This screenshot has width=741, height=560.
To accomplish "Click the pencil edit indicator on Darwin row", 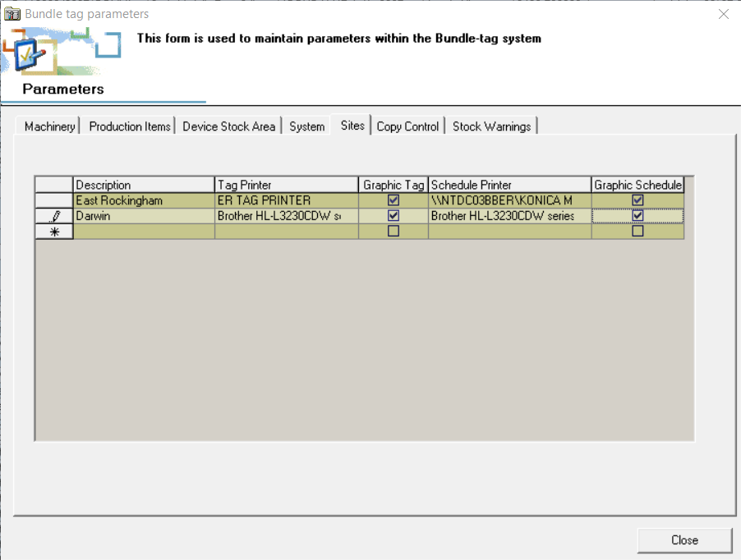I will [x=53, y=215].
